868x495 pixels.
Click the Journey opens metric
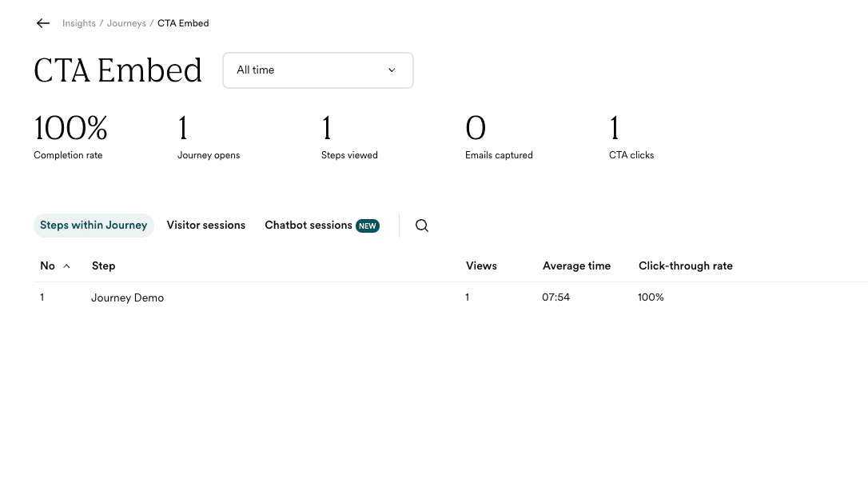pyautogui.click(x=208, y=136)
